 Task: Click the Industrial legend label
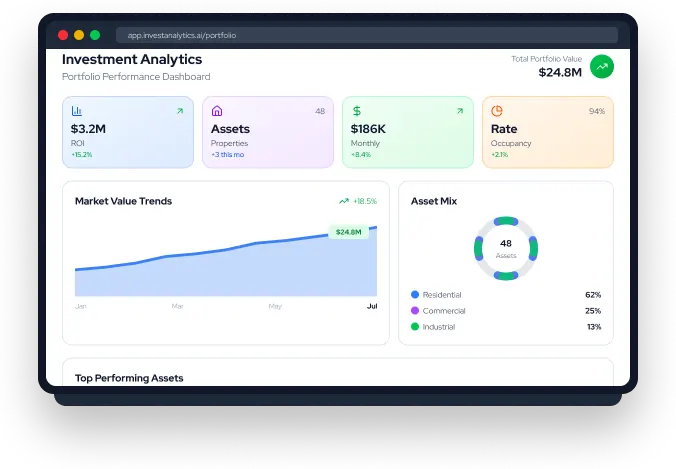point(439,327)
